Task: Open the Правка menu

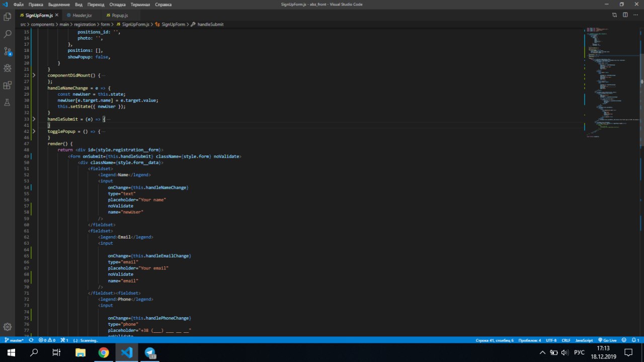Action: (x=36, y=4)
